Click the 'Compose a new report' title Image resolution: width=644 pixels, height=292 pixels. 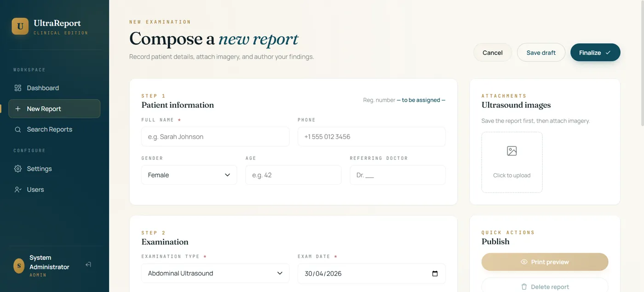click(x=214, y=39)
